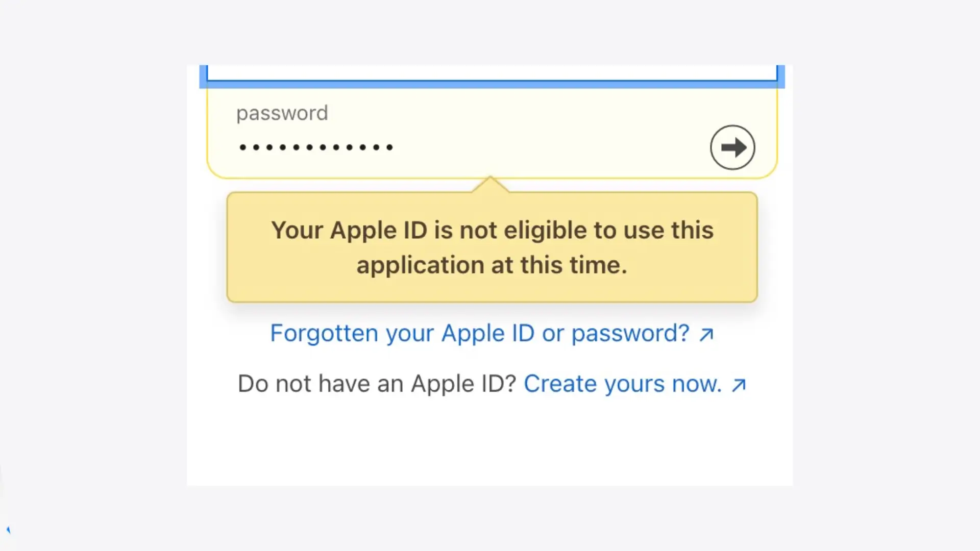Click the 'not eligible' error message box
The width and height of the screenshot is (980, 551).
click(492, 247)
